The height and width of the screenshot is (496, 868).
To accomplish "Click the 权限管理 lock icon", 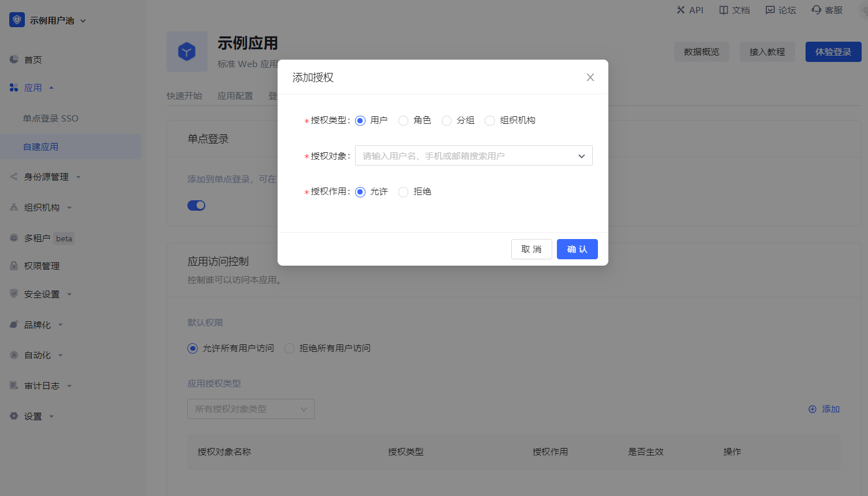I will pyautogui.click(x=14, y=266).
